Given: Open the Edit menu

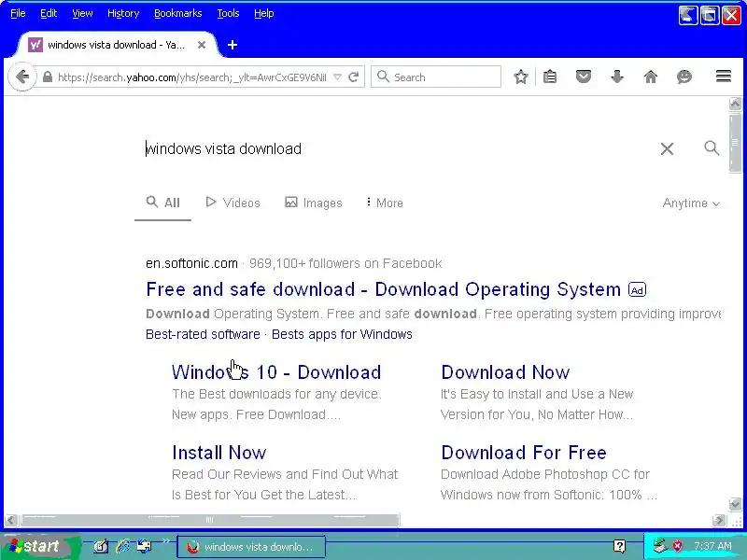Looking at the screenshot, I should [x=49, y=13].
